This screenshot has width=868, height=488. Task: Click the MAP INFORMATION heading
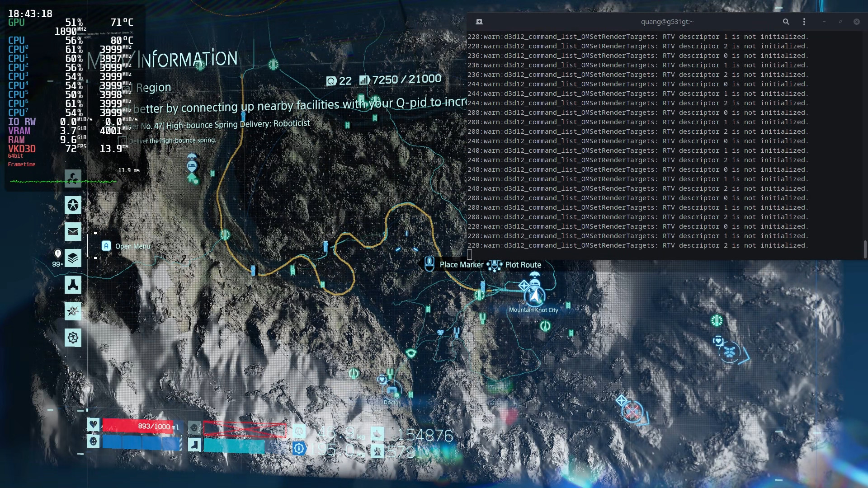coord(163,60)
